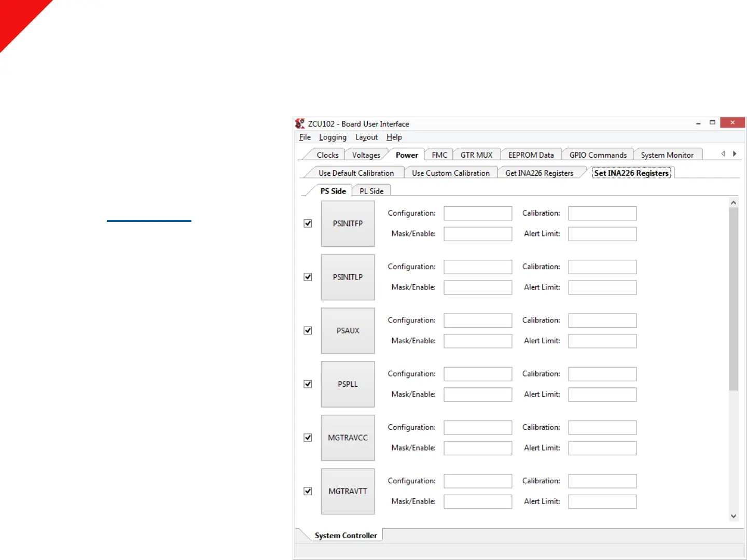Click PSPLL Alert Limit input field
Viewport: 747px width, 560px height.
602,395
